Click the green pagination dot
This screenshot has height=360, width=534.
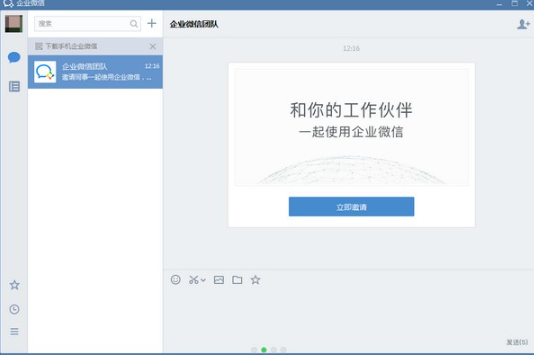point(264,350)
